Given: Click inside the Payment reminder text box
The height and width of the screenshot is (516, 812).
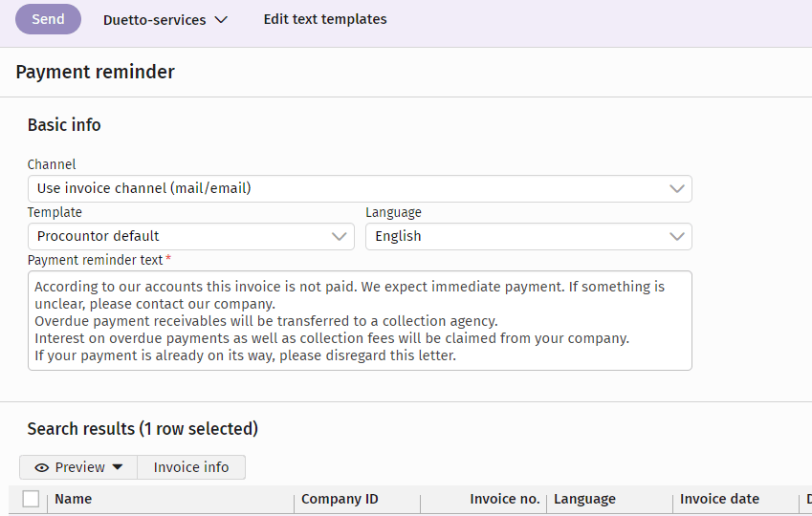Looking at the screenshot, I should tap(360, 321).
